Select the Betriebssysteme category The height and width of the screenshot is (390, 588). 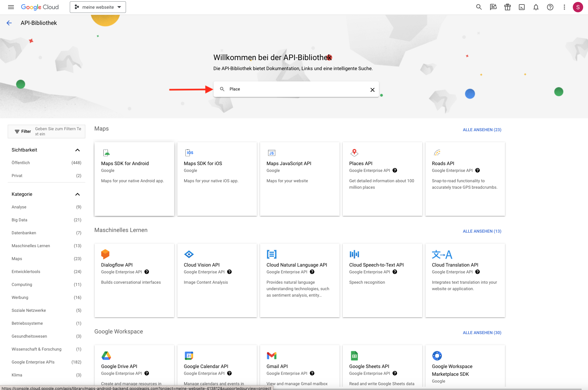click(x=47, y=323)
